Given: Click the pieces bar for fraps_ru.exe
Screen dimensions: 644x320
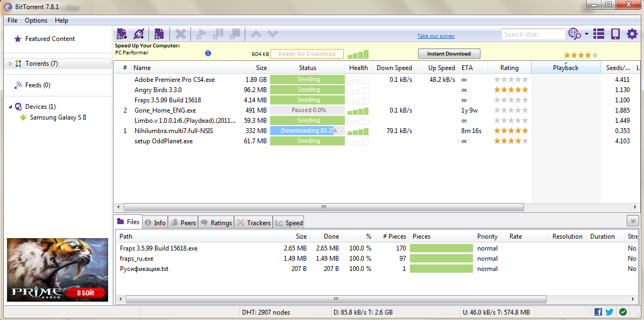Looking at the screenshot, I should coord(442,258).
